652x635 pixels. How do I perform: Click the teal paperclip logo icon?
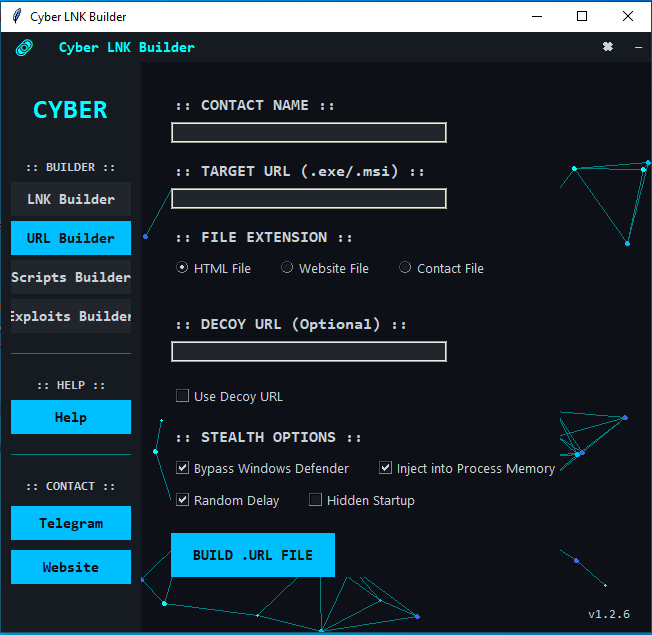pos(25,47)
